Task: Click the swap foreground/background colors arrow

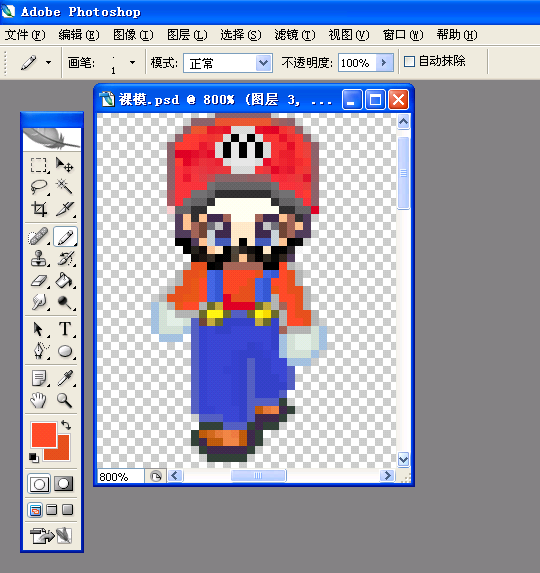Action: pos(66,425)
